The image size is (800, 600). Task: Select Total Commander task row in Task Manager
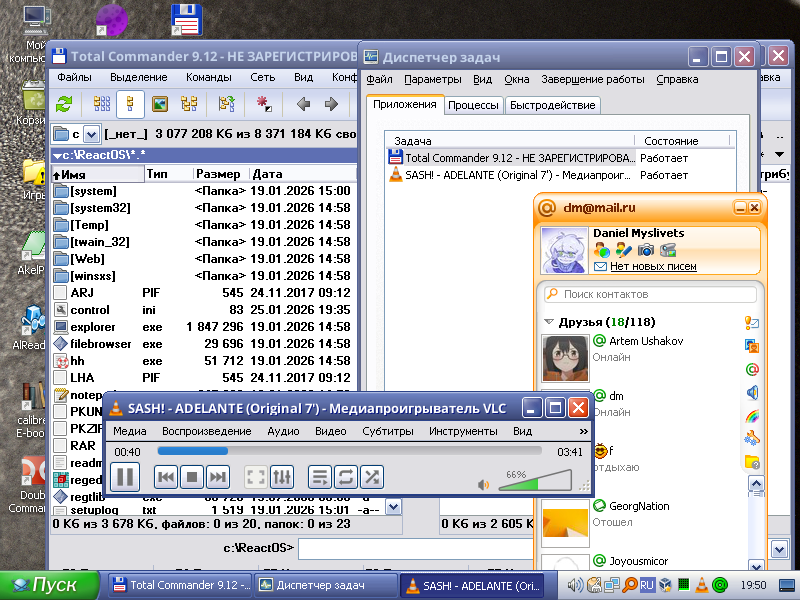(559, 158)
